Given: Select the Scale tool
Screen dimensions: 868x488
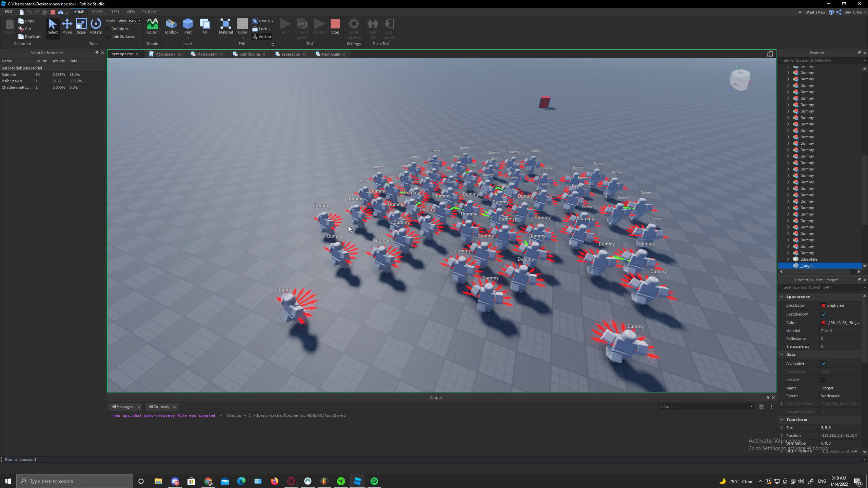Looking at the screenshot, I should coord(81,26).
